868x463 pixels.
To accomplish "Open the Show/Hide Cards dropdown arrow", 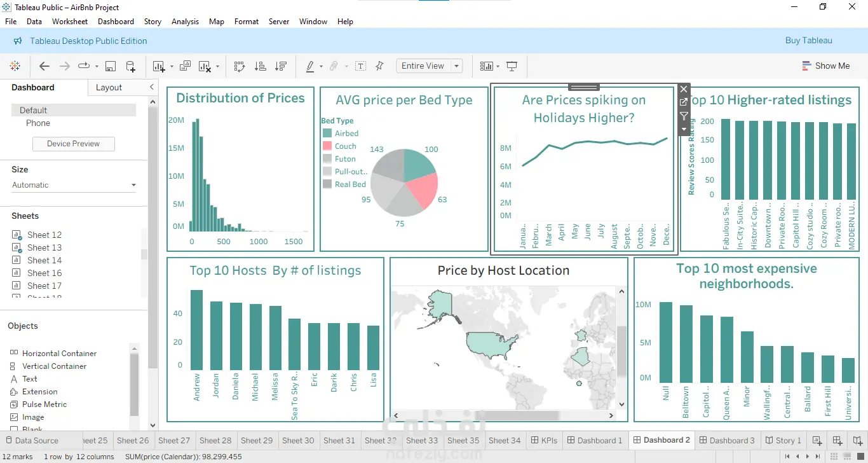I will coord(498,66).
